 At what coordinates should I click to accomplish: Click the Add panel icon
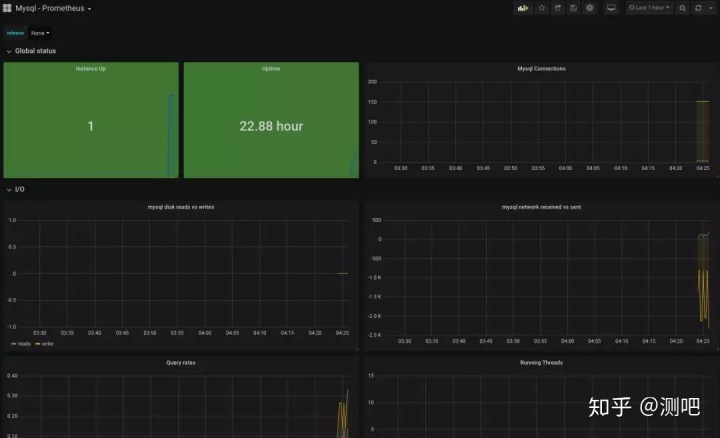click(x=523, y=8)
